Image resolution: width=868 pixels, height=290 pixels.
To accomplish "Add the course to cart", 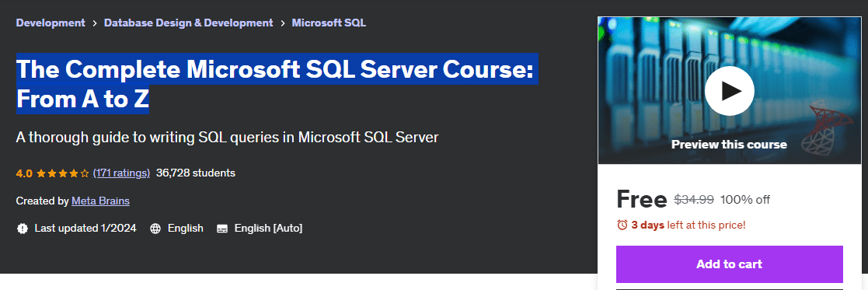I will [x=729, y=264].
